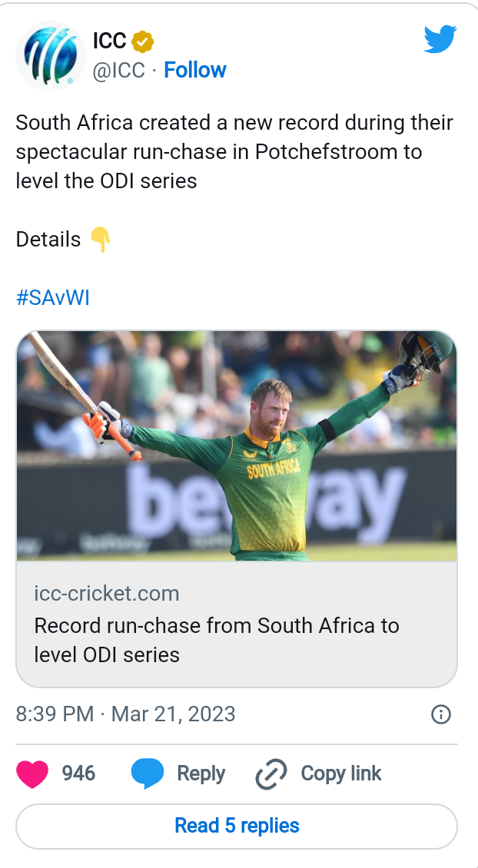Click the tweet info circle icon
This screenshot has width=478, height=868.
point(440,715)
